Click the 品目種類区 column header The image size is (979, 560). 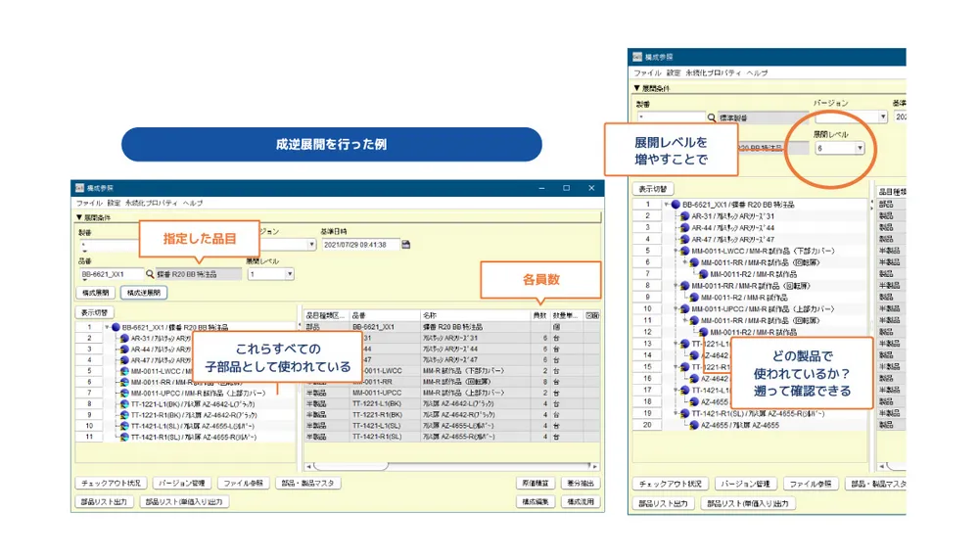pos(326,316)
